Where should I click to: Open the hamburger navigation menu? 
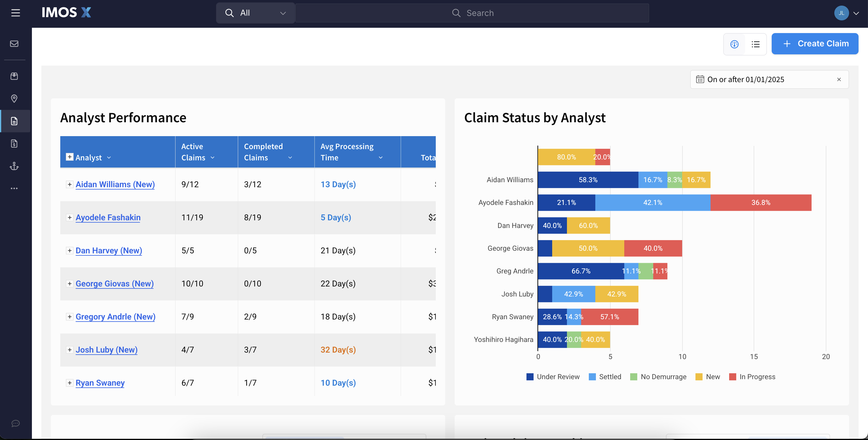click(x=15, y=13)
